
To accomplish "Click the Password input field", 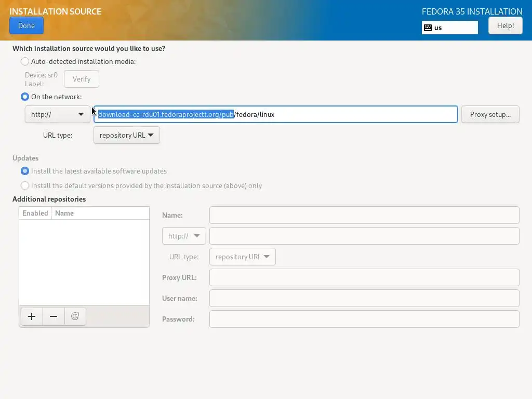I will (x=364, y=319).
